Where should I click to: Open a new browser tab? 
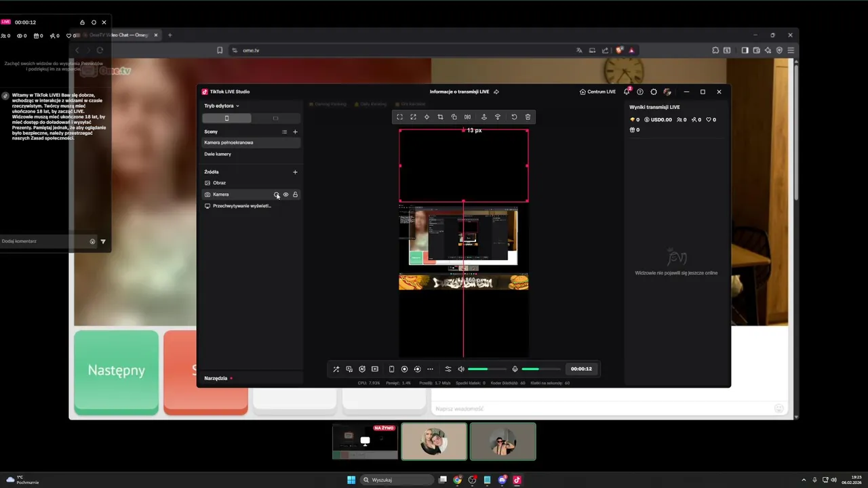(170, 35)
